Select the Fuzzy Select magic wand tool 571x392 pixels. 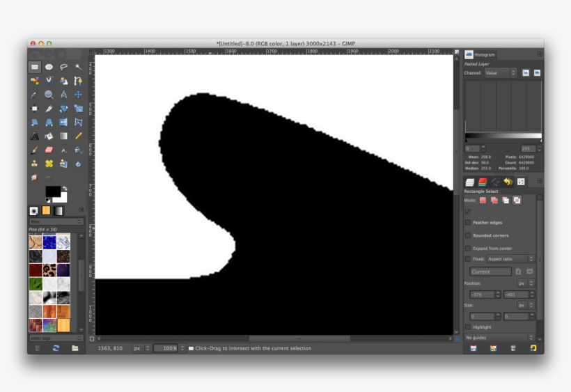(78, 67)
